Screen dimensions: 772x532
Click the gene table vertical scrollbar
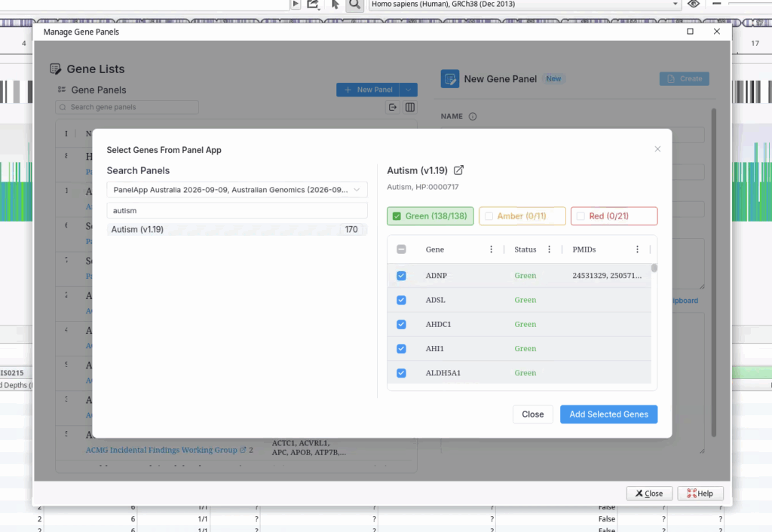(x=654, y=268)
